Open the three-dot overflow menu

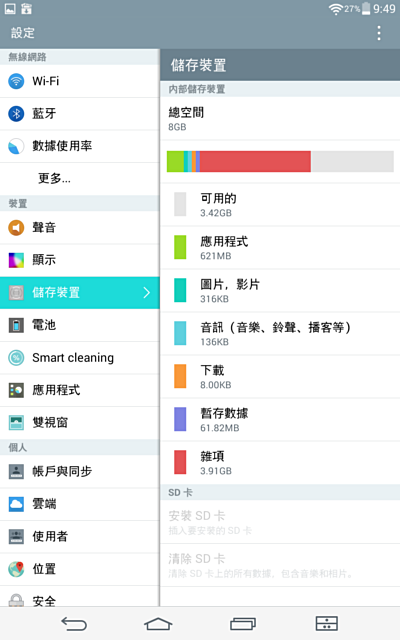click(x=379, y=33)
